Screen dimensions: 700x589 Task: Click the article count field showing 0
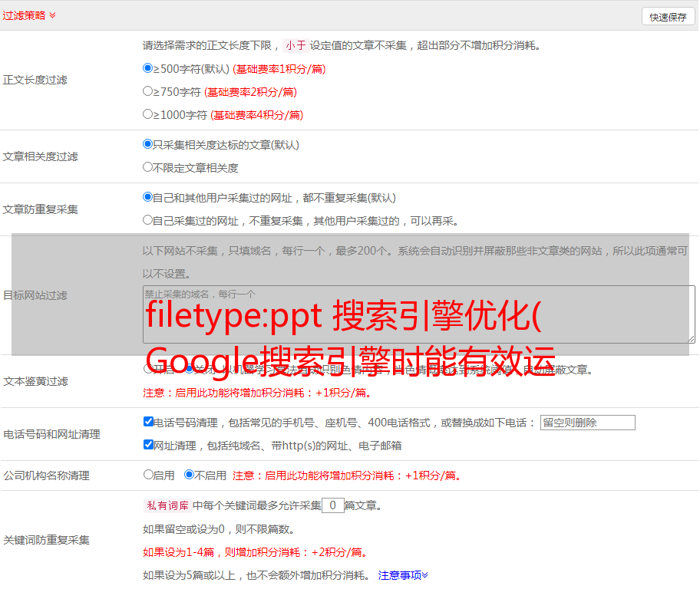point(332,505)
